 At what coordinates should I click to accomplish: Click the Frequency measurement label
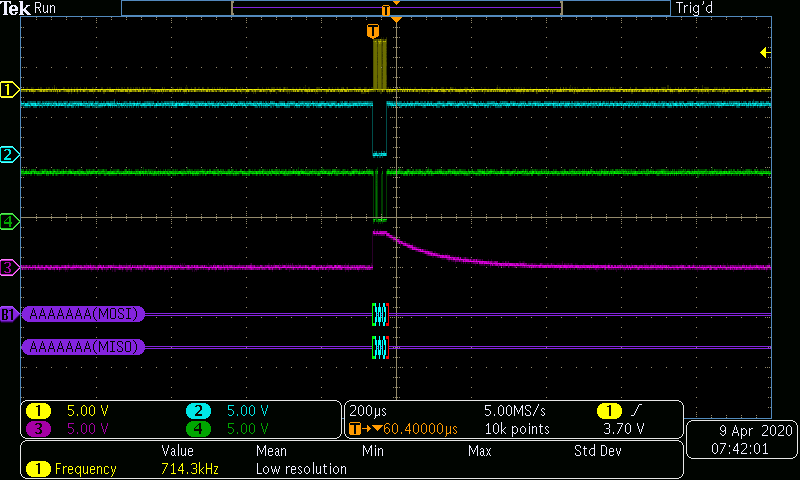coord(85,469)
